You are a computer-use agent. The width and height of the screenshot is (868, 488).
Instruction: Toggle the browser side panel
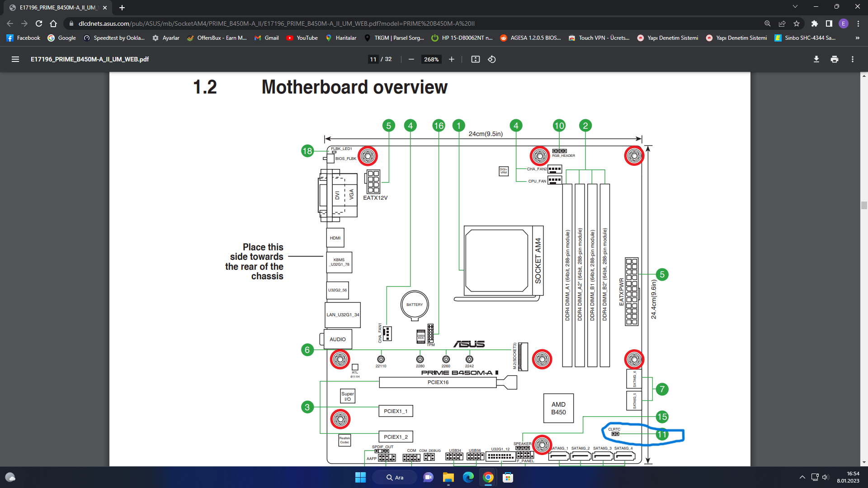tap(829, 23)
